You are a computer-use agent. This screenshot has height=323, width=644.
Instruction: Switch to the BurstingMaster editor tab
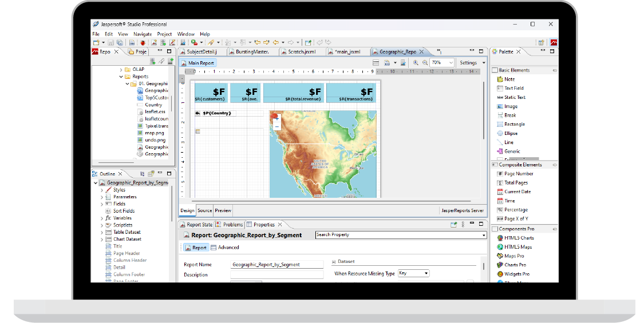[x=252, y=51]
